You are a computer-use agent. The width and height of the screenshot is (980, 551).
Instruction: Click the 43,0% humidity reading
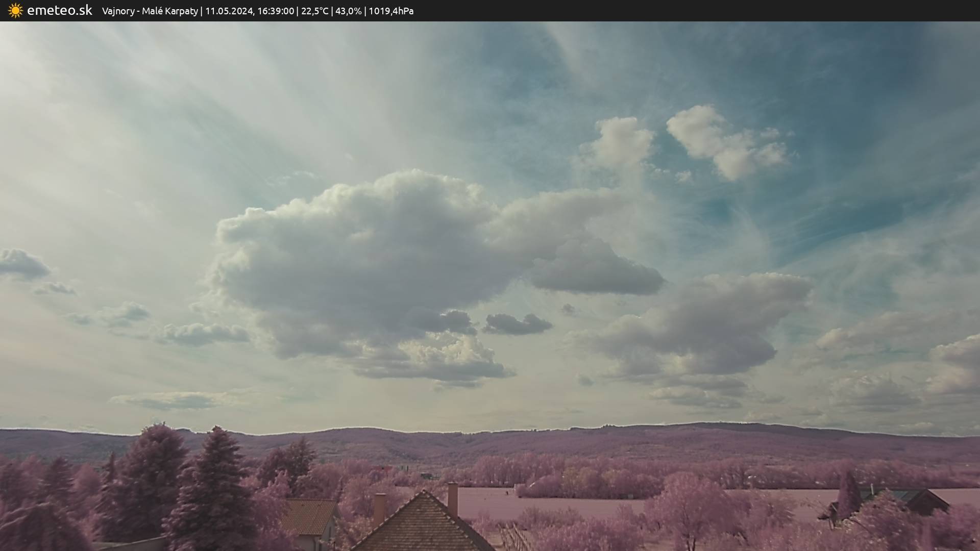click(x=348, y=11)
